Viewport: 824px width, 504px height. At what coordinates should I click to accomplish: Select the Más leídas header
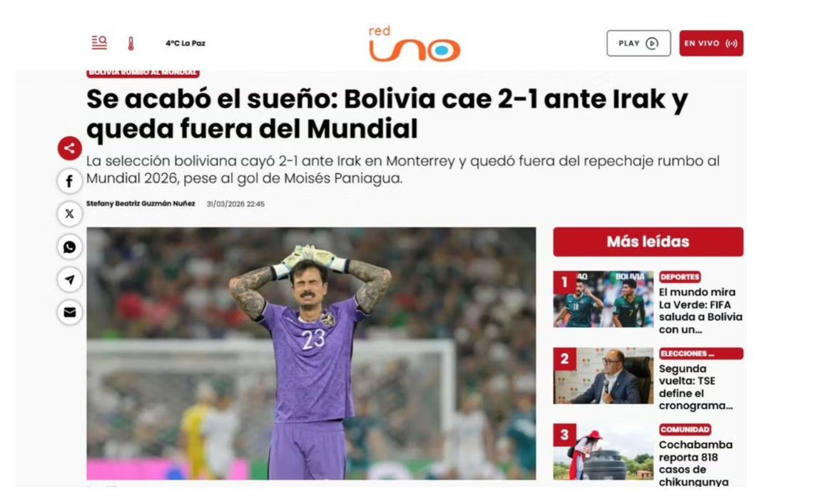point(648,242)
